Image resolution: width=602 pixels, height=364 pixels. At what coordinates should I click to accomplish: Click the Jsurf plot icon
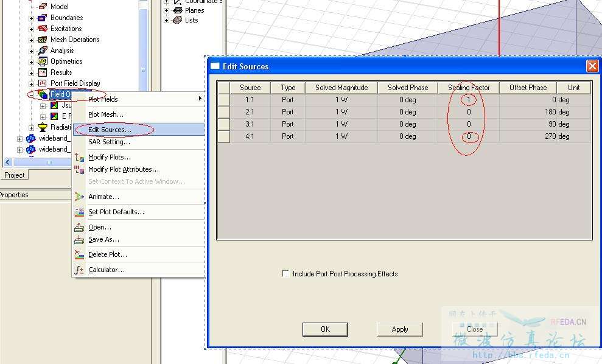click(x=55, y=105)
